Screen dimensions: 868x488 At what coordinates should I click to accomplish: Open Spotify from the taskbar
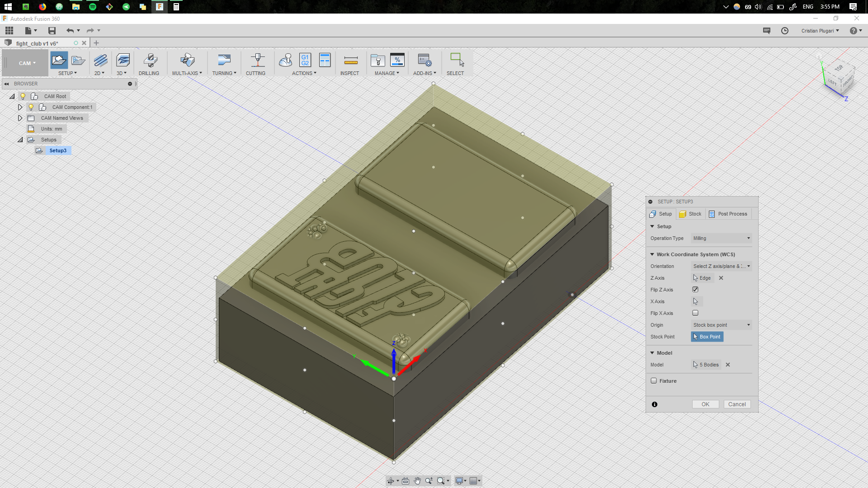92,7
